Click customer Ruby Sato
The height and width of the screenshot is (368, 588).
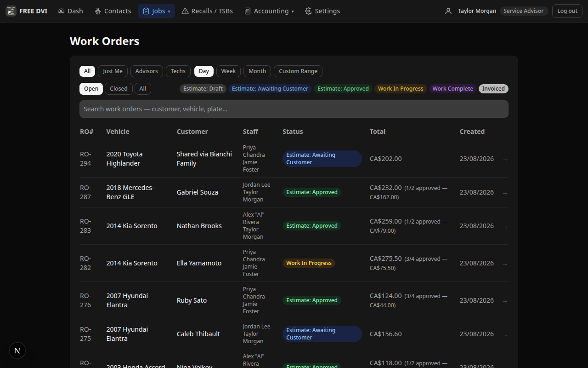point(192,300)
